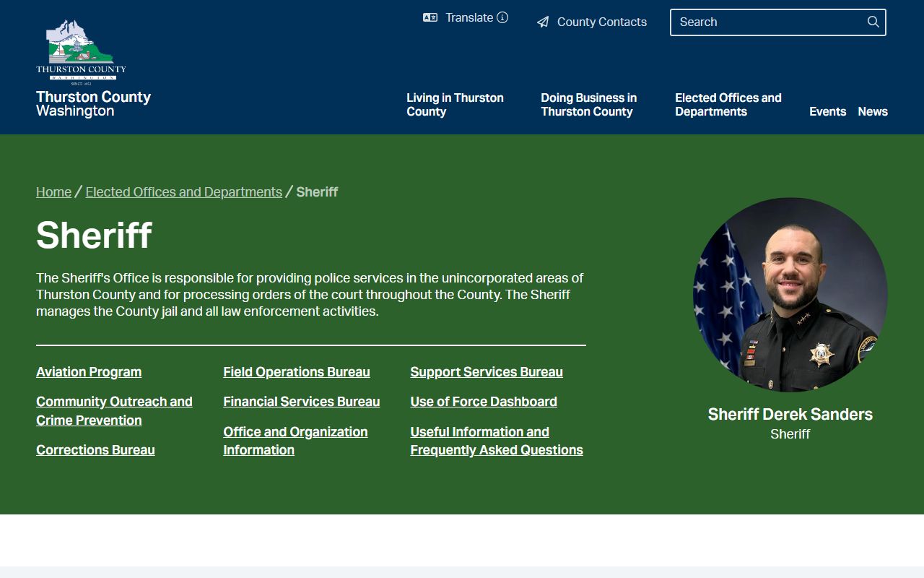Screen dimensions: 924x578
Task: Click the Translate info circle icon
Action: click(x=502, y=18)
